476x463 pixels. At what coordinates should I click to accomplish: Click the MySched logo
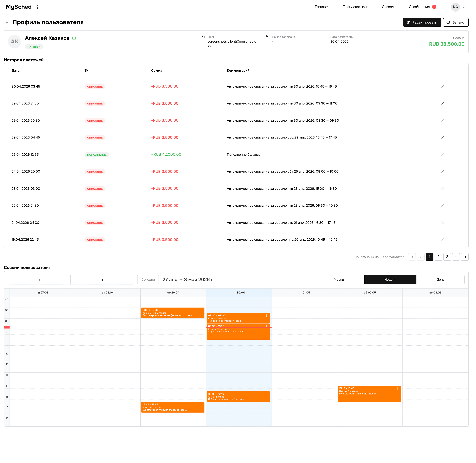tap(19, 7)
